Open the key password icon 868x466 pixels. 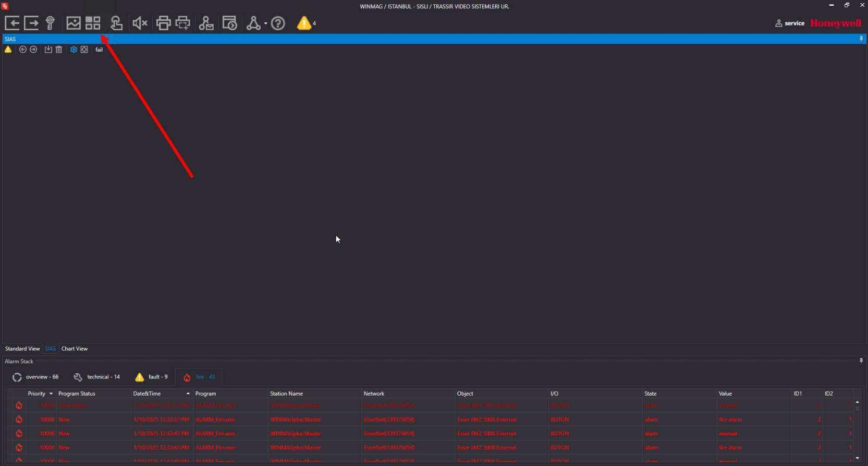click(50, 23)
